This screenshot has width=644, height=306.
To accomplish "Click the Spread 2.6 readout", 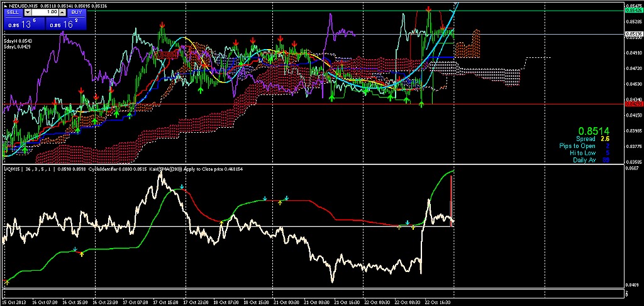I will click(x=593, y=139).
